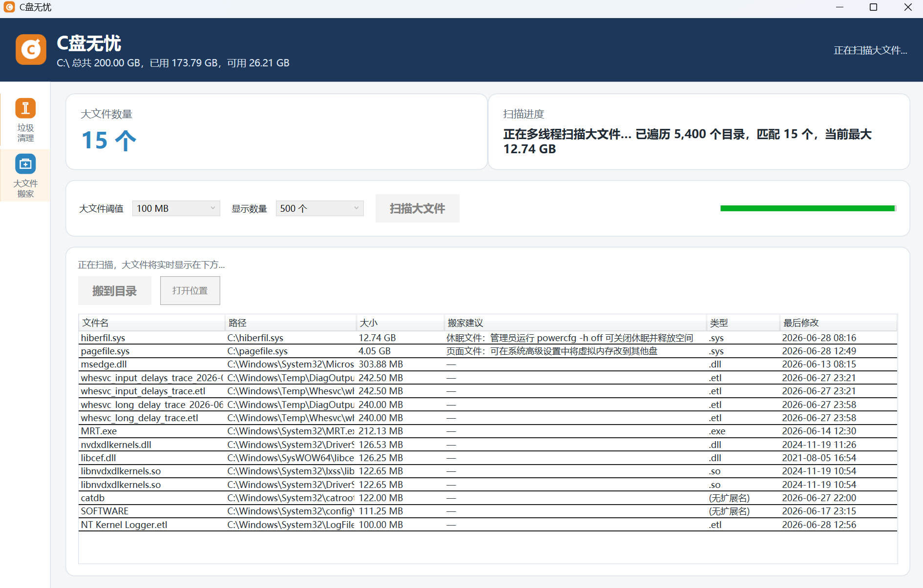
Task: Open the 显示数量 500 个 dropdown
Action: pos(319,208)
